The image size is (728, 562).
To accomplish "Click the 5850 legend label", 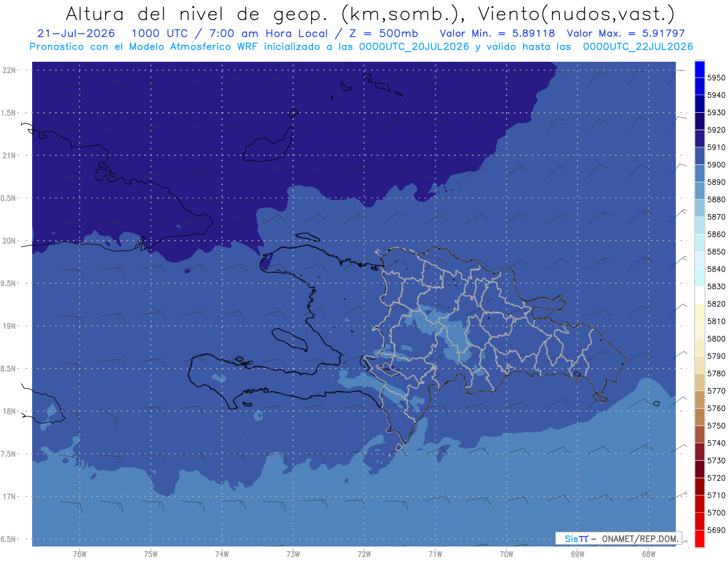I will (x=716, y=252).
